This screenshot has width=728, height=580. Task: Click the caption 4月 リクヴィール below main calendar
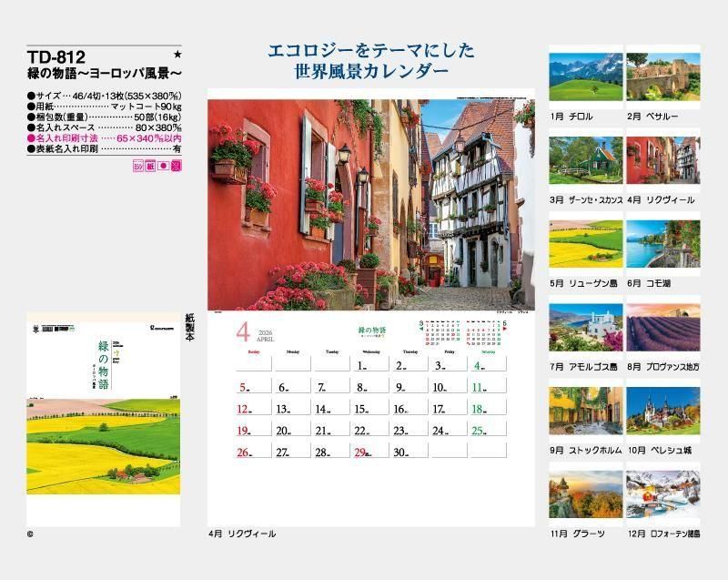point(242,534)
